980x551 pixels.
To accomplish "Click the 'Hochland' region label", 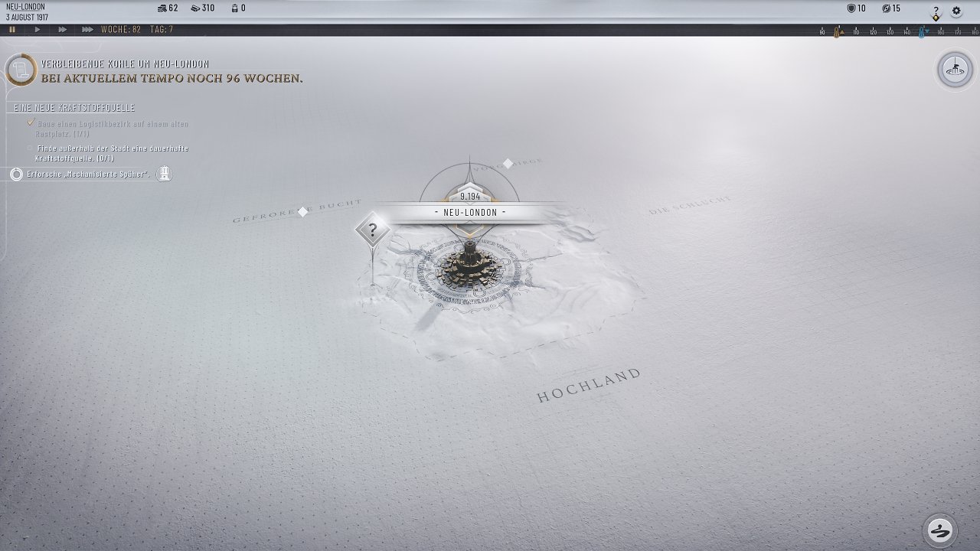I will 589,386.
